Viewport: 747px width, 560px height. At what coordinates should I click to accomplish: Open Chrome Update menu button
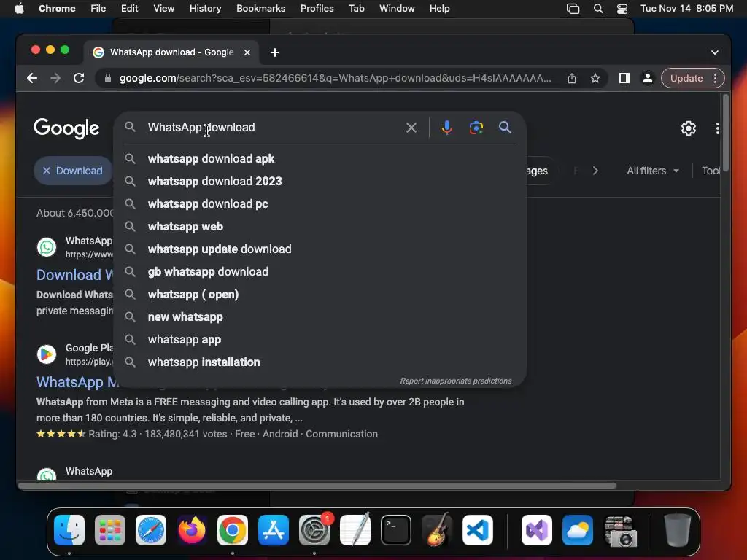[692, 78]
